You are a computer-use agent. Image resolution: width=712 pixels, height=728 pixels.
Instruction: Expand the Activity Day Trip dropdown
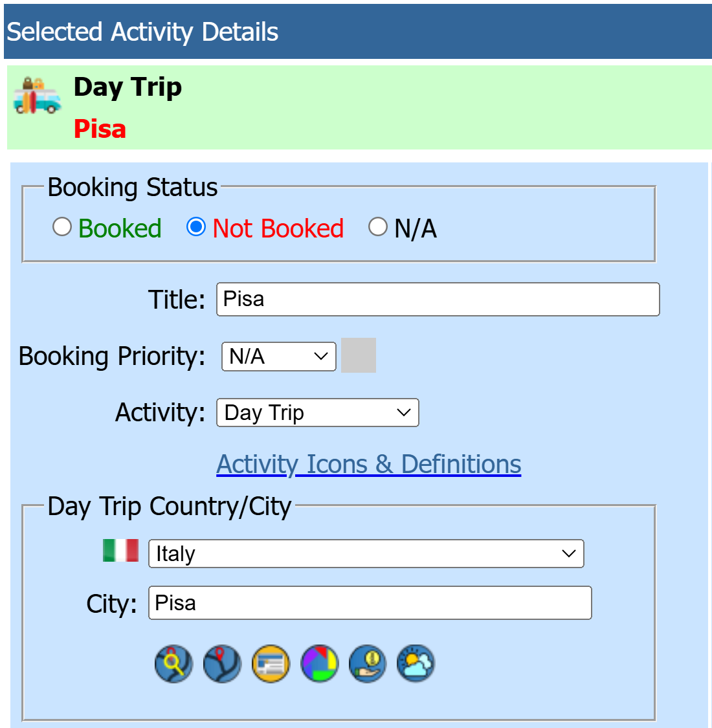pos(318,413)
